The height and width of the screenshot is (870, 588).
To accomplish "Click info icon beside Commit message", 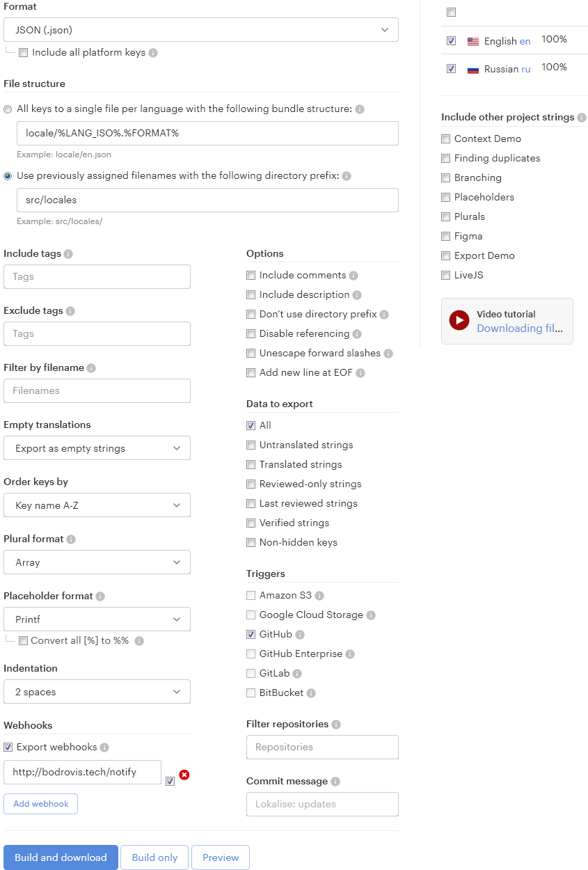I will pyautogui.click(x=335, y=782).
